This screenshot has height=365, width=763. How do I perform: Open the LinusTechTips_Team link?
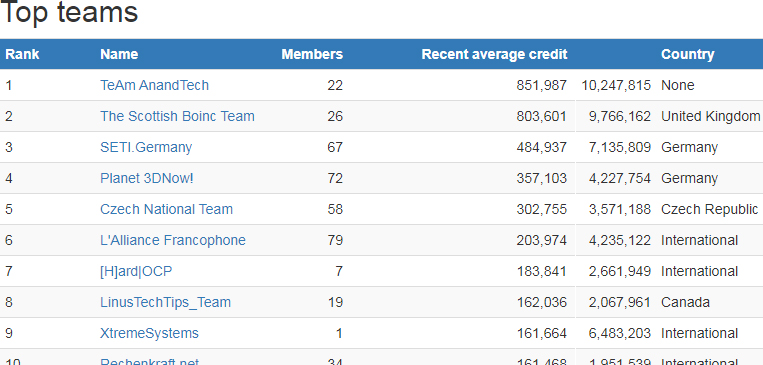(x=165, y=303)
